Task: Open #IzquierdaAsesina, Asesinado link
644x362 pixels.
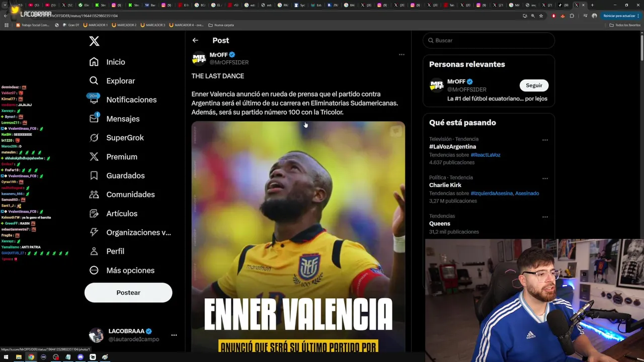Action: 505,193
